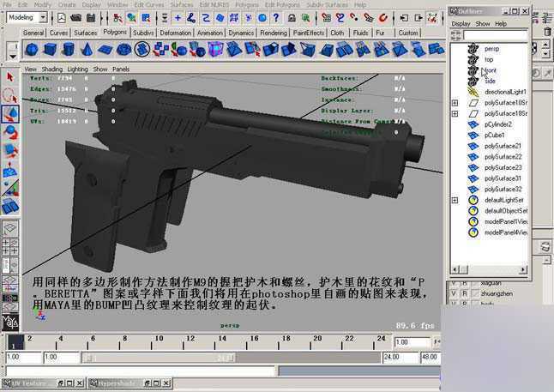Switch to single perspective view layout
554x392 pixels.
(10, 228)
